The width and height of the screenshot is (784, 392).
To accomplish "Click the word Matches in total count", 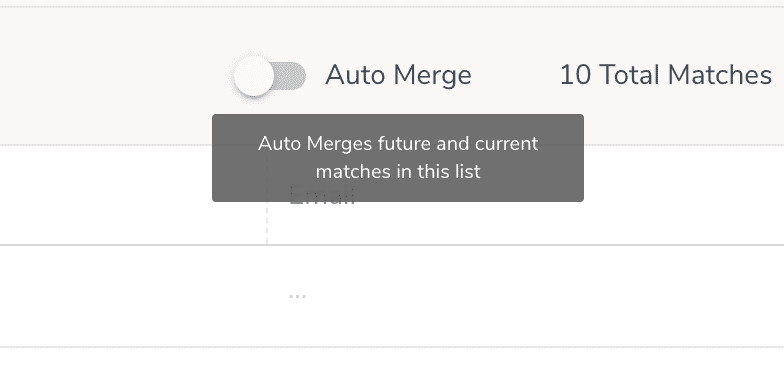I will coord(720,76).
